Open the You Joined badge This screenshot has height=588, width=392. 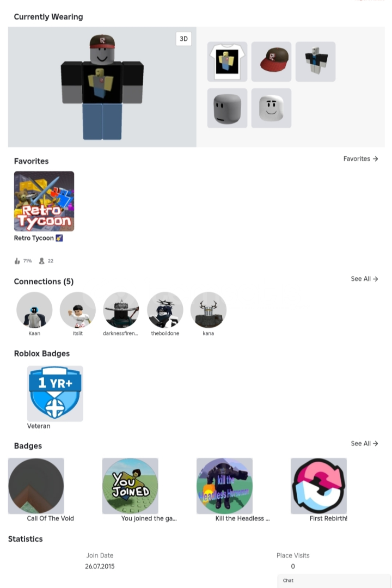(130, 486)
